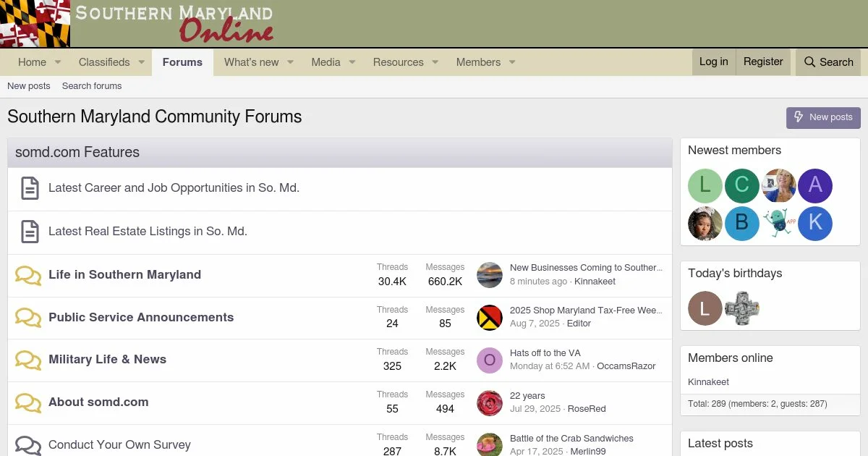
Task: Open birthday member avatar with letter L (brown)
Action: 705,308
